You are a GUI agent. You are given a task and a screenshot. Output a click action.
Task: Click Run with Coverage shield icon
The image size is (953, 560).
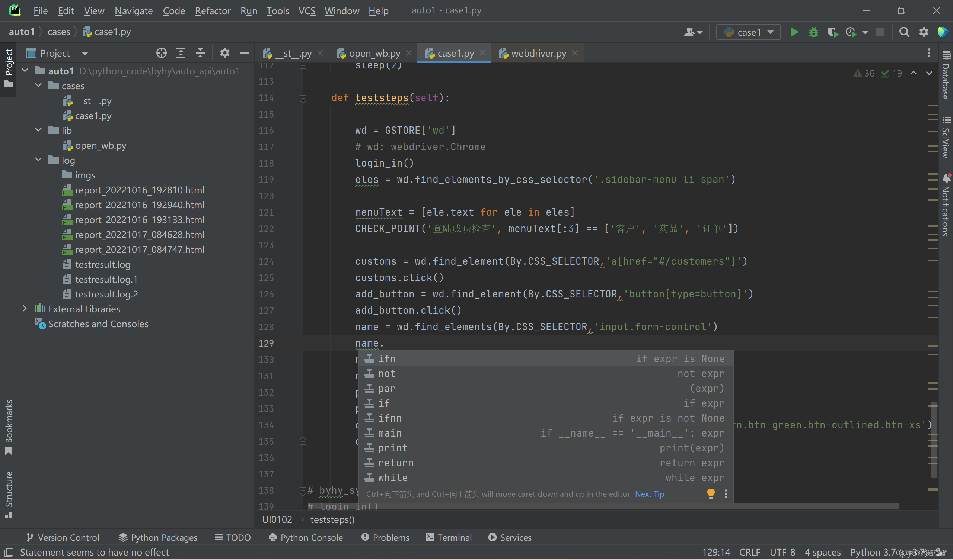[x=832, y=32]
